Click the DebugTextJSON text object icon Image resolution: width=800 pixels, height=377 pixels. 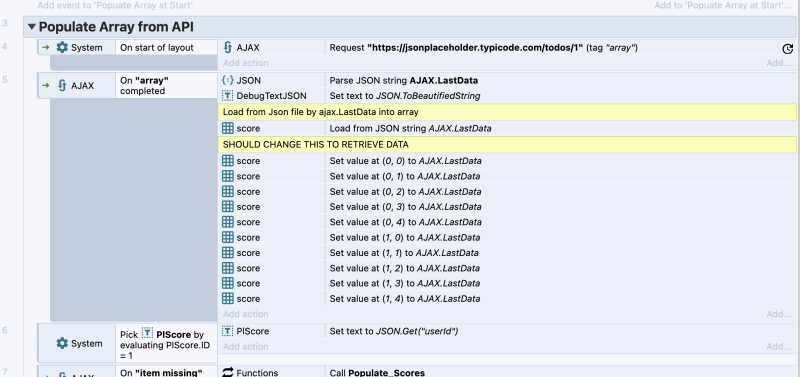(228, 95)
